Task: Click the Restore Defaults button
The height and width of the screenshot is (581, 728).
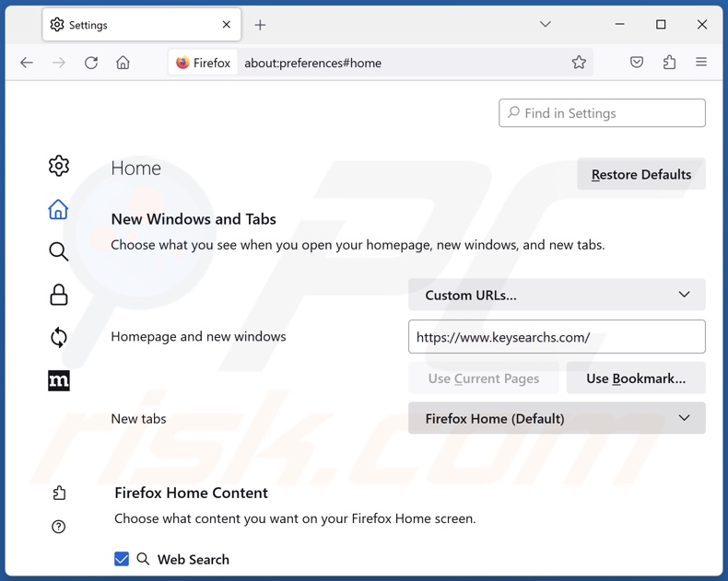Action: pos(641,174)
